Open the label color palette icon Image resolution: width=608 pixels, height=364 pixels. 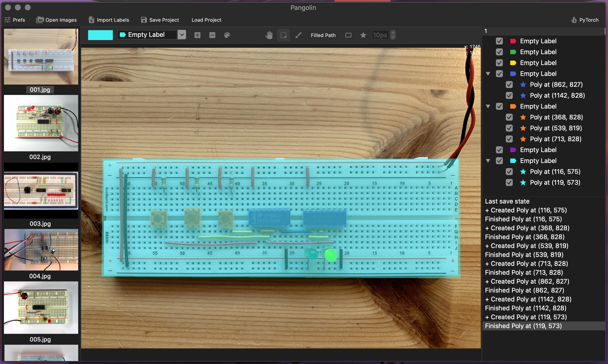coord(227,35)
